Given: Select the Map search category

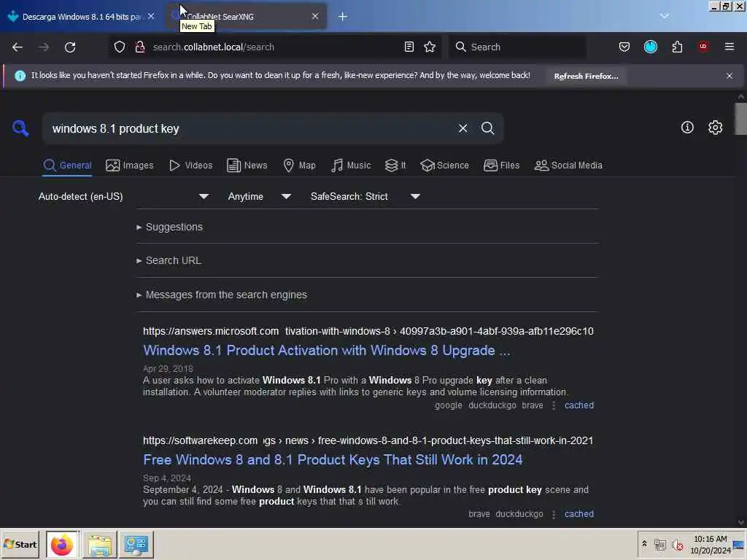Looking at the screenshot, I should 300,166.
